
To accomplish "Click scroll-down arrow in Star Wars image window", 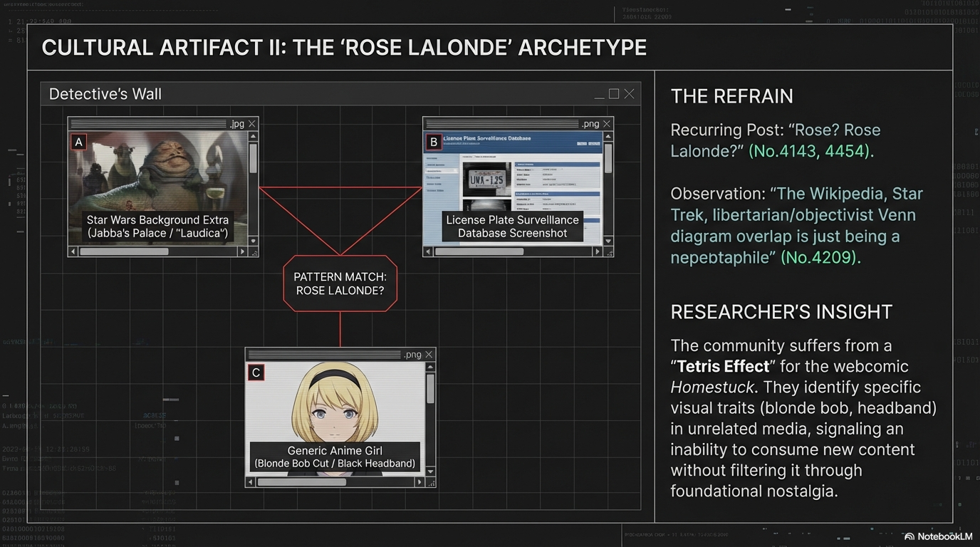I will pos(253,241).
